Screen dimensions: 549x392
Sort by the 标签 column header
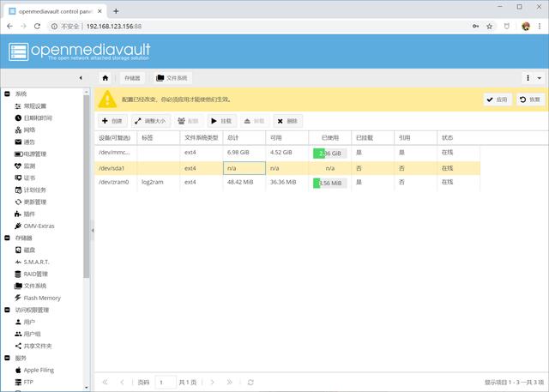point(158,138)
